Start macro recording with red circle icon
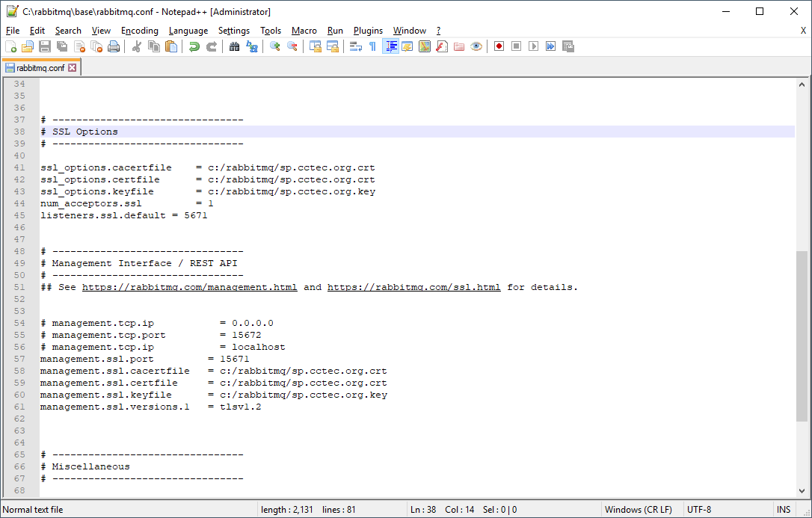Screen dimensions: 812x518 [499, 46]
